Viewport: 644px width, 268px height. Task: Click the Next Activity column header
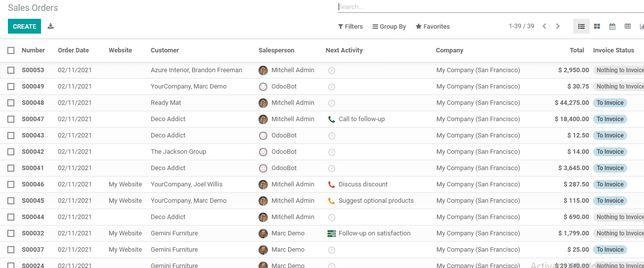click(344, 50)
